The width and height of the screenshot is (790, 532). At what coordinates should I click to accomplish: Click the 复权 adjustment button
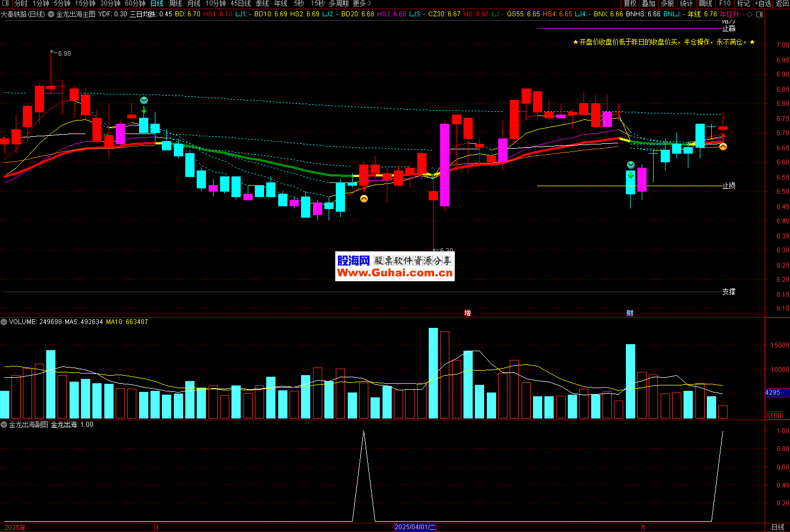click(x=630, y=4)
